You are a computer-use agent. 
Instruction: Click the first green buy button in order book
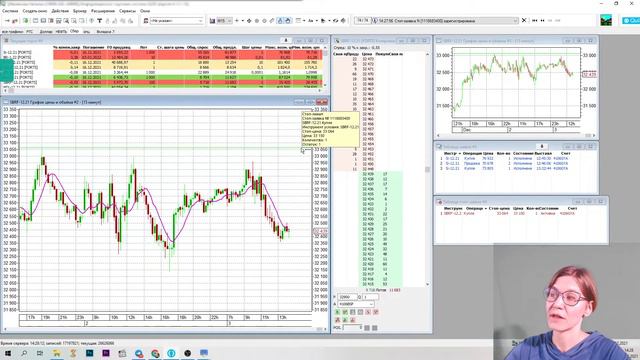tap(338, 312)
